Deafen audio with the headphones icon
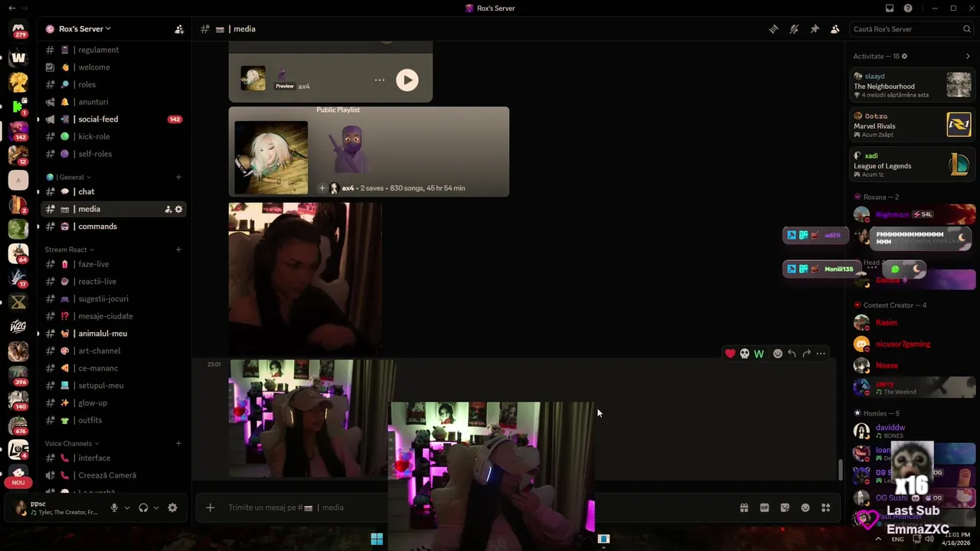The width and height of the screenshot is (980, 551). (143, 507)
